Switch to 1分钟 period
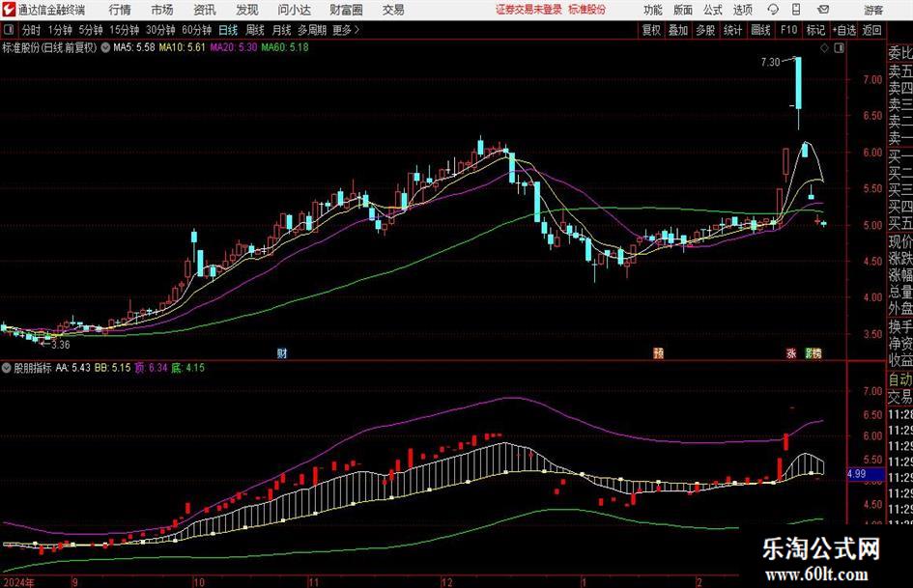The width and height of the screenshot is (913, 588). point(60,30)
